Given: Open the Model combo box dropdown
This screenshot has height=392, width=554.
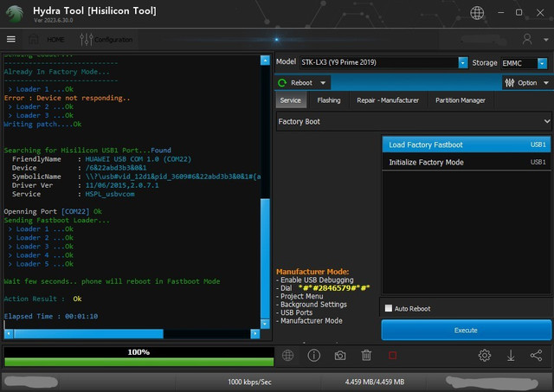Looking at the screenshot, I should (x=463, y=62).
